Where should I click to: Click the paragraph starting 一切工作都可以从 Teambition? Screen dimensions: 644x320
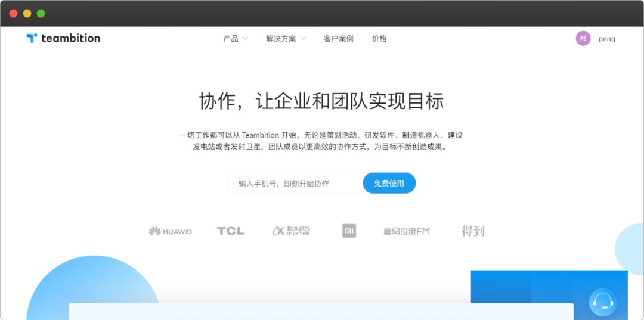pos(321,141)
